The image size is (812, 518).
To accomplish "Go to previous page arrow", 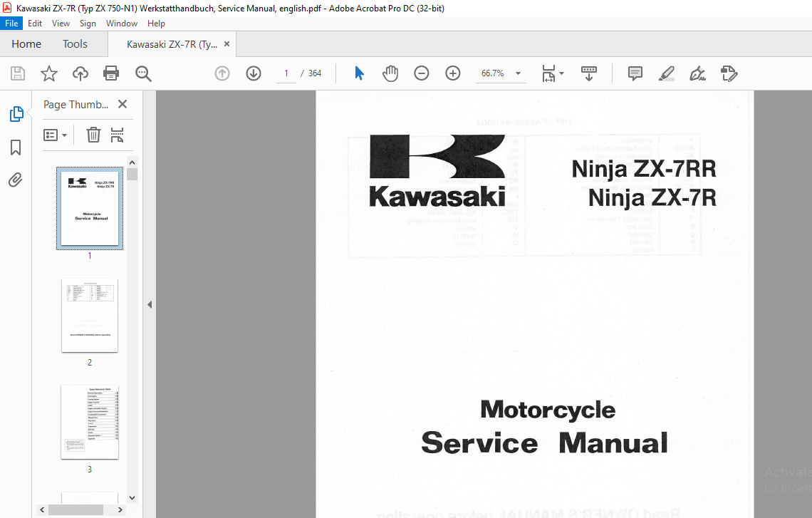I will (x=222, y=73).
